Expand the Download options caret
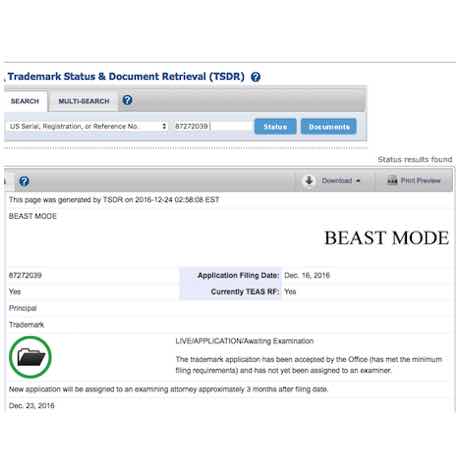Image resolution: width=460 pixels, height=450 pixels. 358,181
